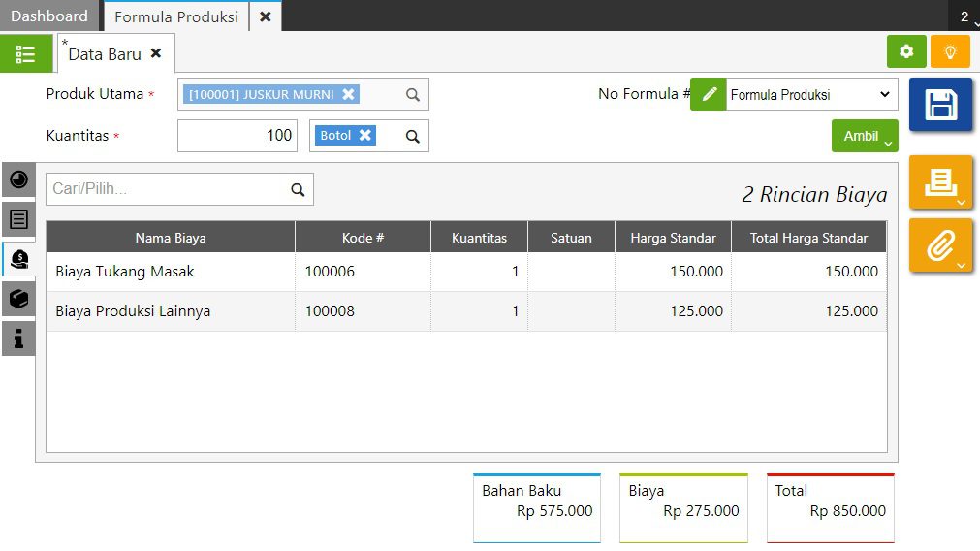The image size is (980, 551).
Task: Remove the JUSKUR MURNI product tag
Action: [x=349, y=94]
